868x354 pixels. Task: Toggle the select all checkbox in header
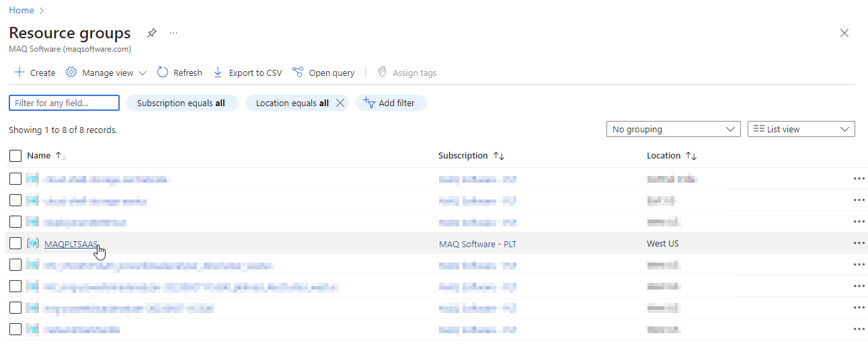tap(15, 156)
